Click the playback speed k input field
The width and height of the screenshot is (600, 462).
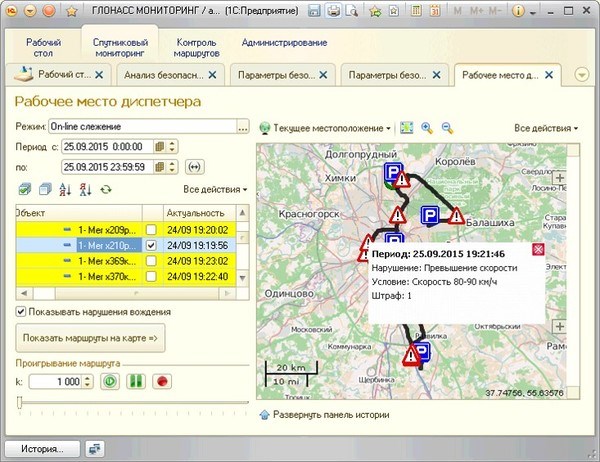[x=55, y=382]
